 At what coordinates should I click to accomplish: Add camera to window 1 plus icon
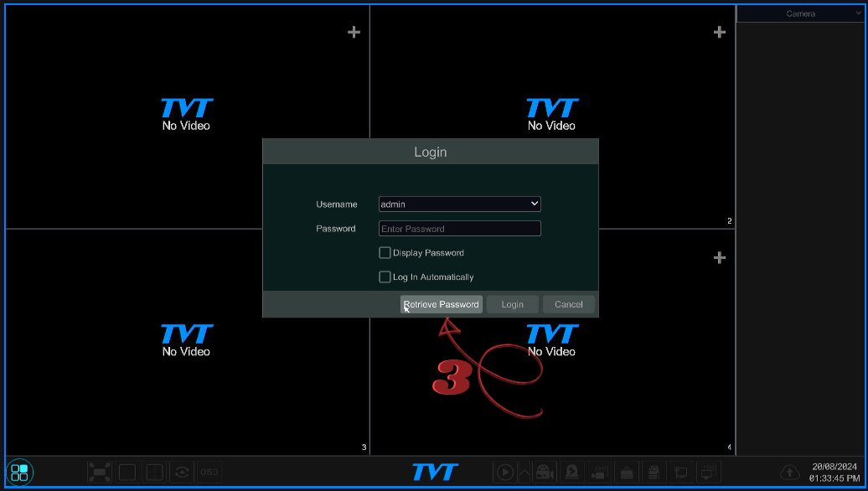[354, 32]
